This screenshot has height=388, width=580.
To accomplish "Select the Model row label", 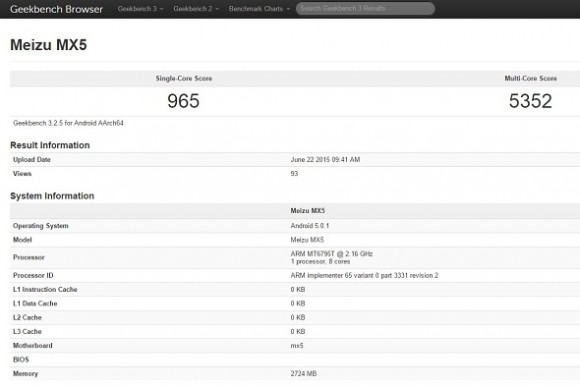I will (23, 240).
